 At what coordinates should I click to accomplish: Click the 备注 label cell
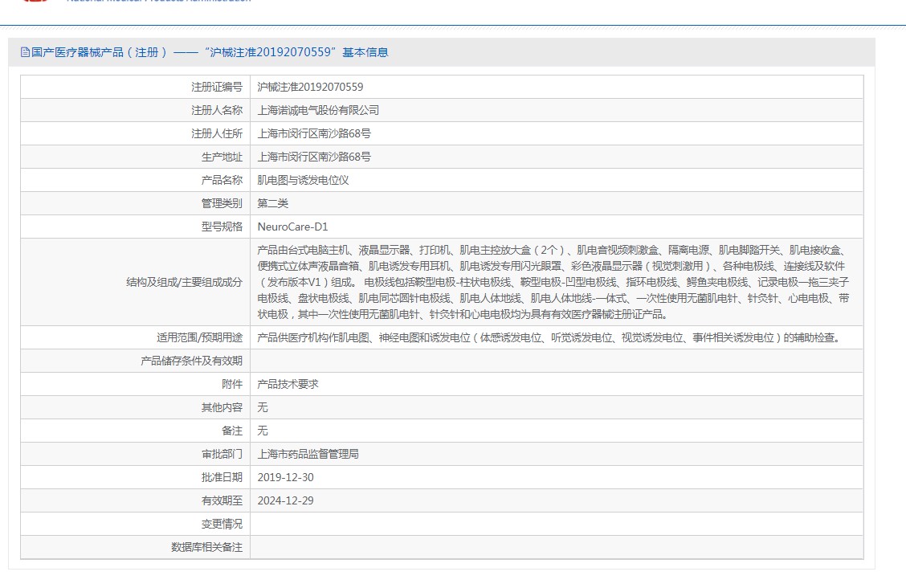pyautogui.click(x=135, y=431)
